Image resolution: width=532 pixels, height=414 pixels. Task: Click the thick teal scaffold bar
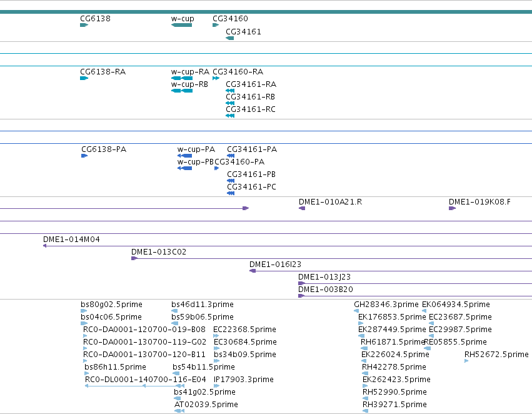coord(266,13)
